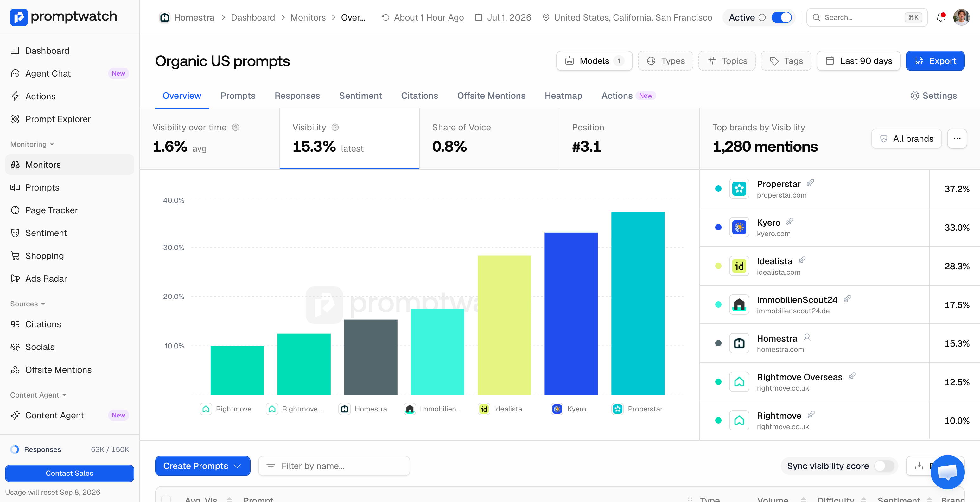Image resolution: width=980 pixels, height=502 pixels.
Task: Click the Idealista legend icon under chart
Action: click(484, 409)
